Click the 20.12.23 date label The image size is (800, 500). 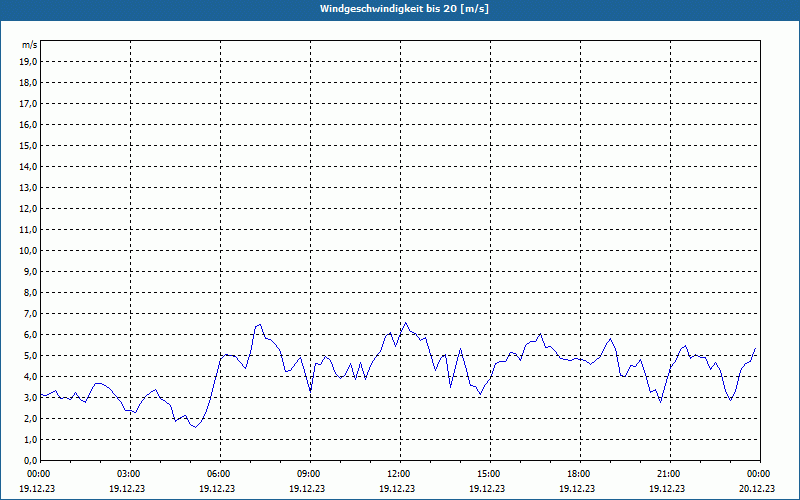(x=759, y=489)
